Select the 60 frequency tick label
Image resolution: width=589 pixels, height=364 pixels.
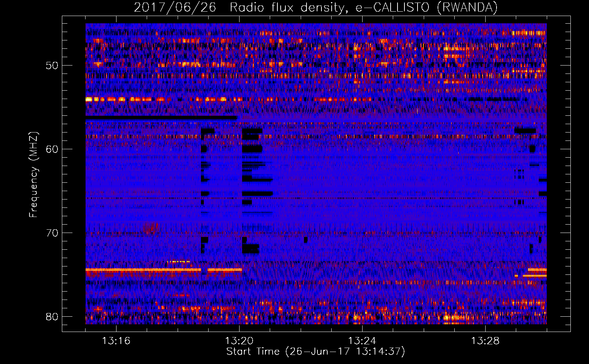click(x=52, y=149)
